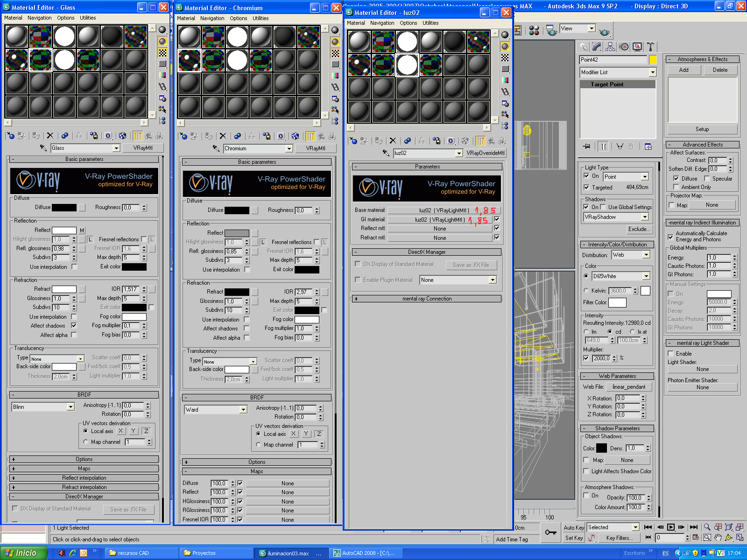Screen dimensions: 747x560
Task: Open Options menu in Chromium editor
Action: click(x=239, y=18)
